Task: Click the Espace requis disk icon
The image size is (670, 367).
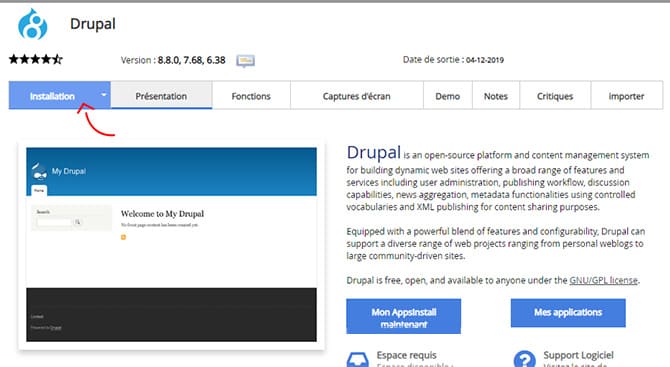Action: (x=358, y=360)
